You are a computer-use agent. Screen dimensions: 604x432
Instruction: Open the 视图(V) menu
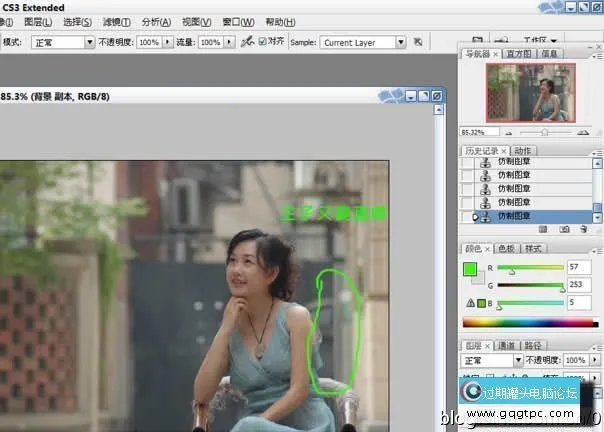point(196,22)
